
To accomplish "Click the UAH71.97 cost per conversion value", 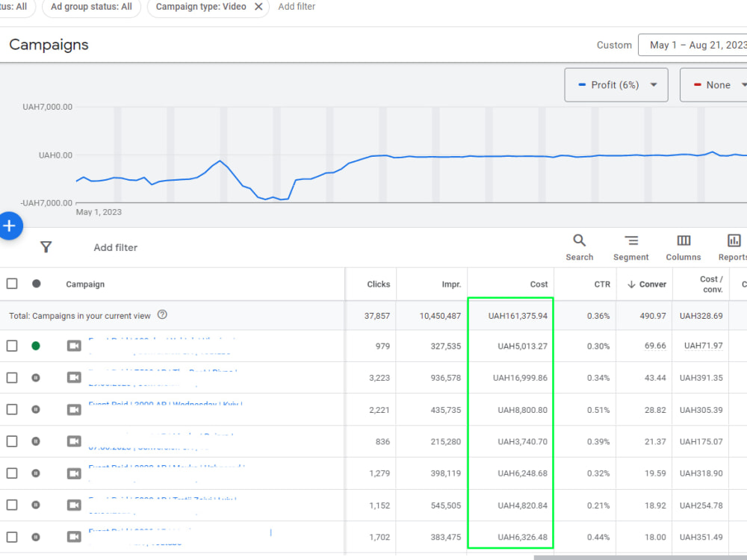I will [x=703, y=346].
